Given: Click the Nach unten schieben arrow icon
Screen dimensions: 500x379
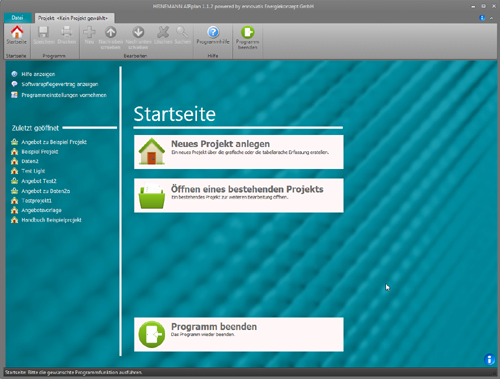Looking at the screenshot, I should tap(138, 32).
